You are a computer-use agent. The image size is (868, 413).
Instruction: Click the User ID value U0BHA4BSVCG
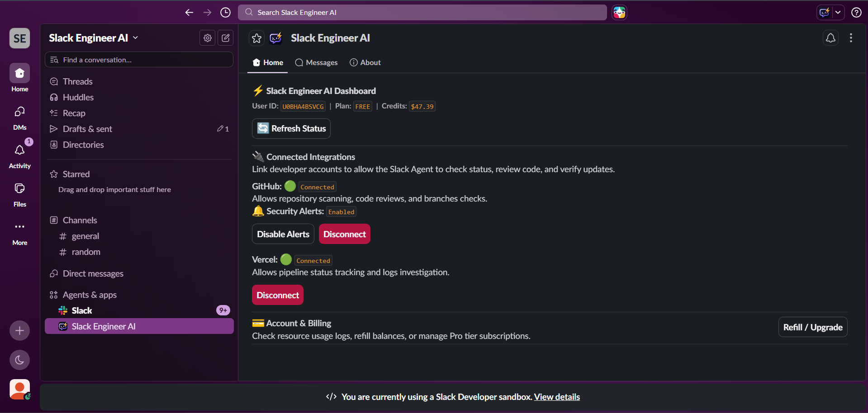303,107
